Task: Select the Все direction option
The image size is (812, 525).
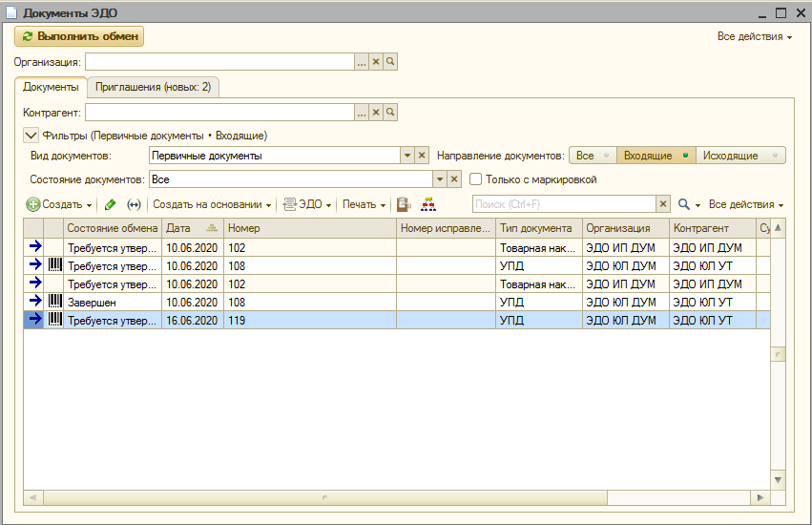Action: pyautogui.click(x=593, y=156)
